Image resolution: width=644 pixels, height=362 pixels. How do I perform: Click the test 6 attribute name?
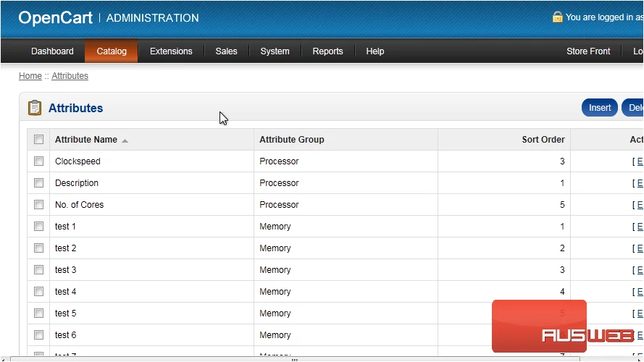66,335
